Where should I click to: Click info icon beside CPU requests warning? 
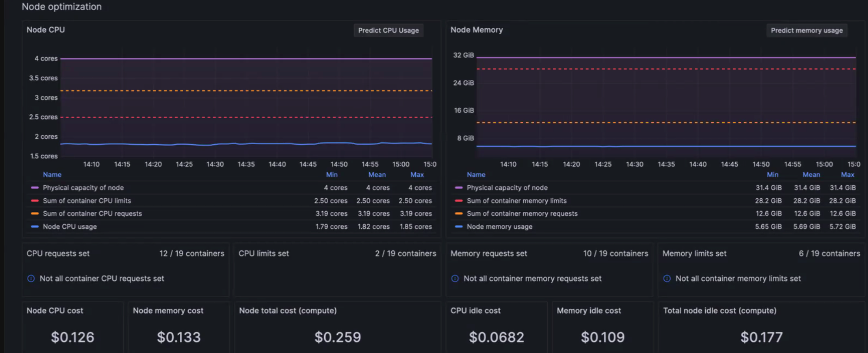[31, 279]
